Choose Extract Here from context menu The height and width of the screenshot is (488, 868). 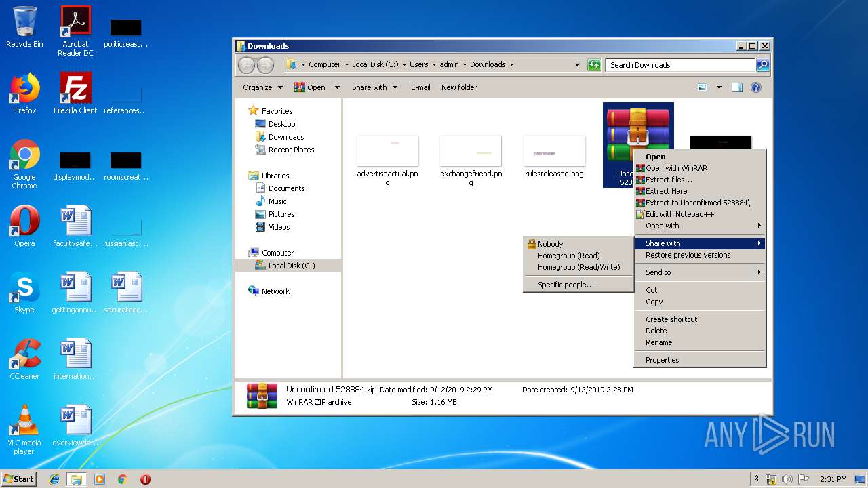tap(700, 191)
